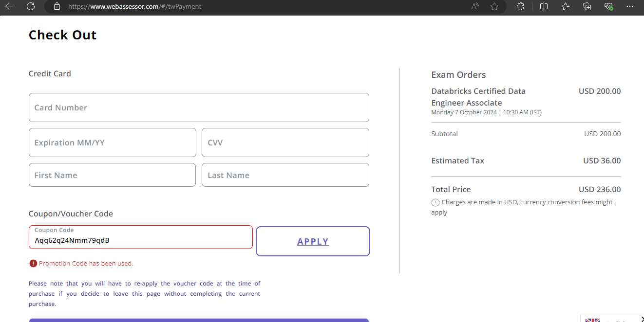Click the Coupon Code text box
644x322 pixels.
coord(140,240)
